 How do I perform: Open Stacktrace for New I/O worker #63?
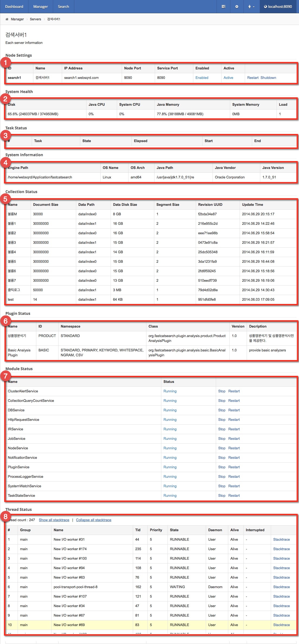(281, 578)
